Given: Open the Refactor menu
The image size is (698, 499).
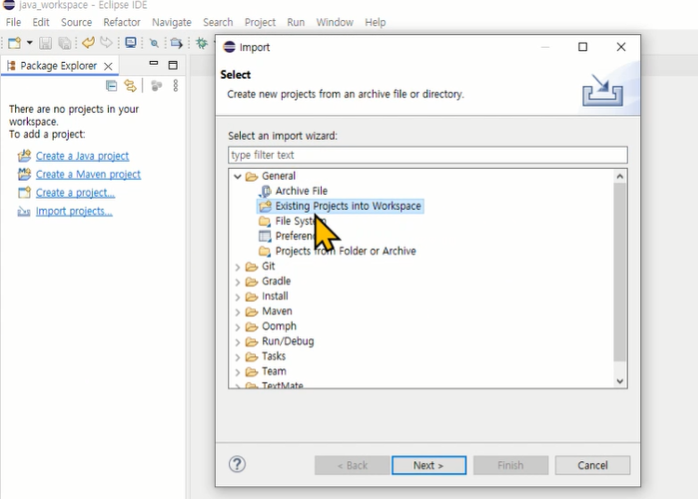Looking at the screenshot, I should [x=122, y=22].
